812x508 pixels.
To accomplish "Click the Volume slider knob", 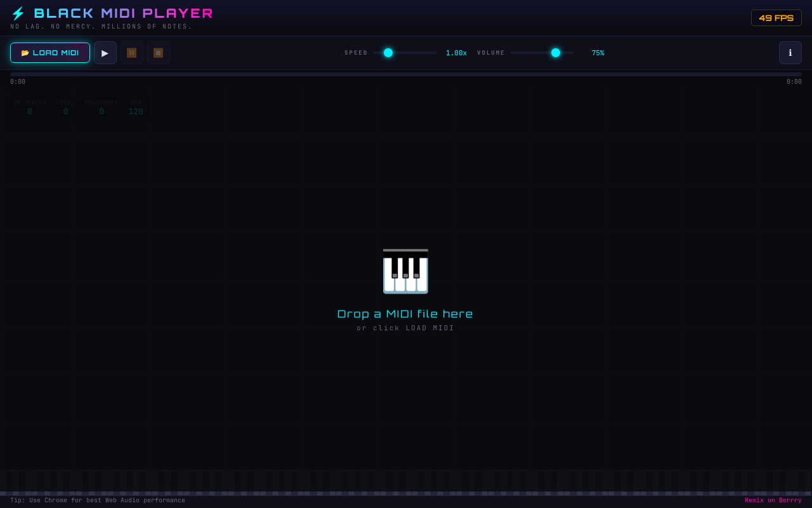I will pos(556,53).
